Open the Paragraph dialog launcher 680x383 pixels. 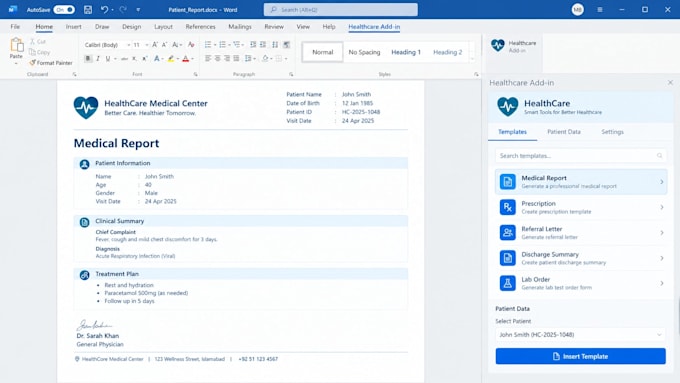(x=291, y=75)
